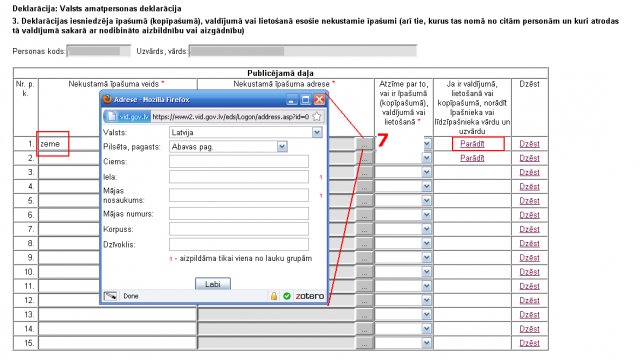The height and width of the screenshot is (360, 640).
Task: Click the Personas kods field
Action: [x=98, y=51]
